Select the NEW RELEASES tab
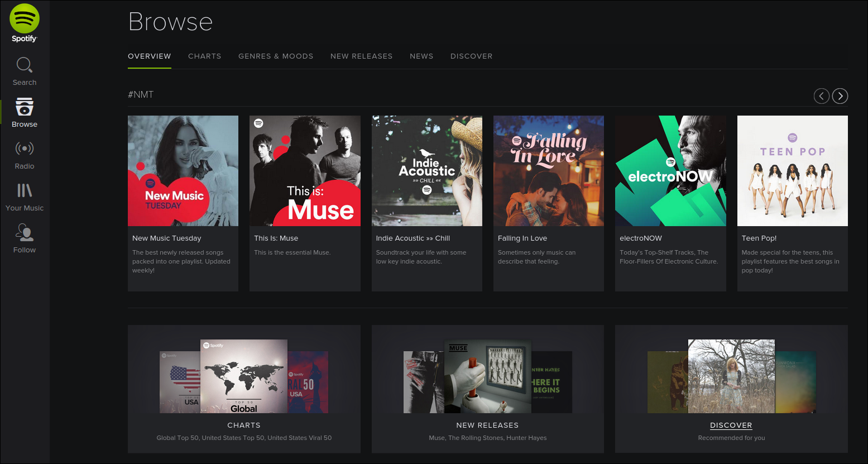Viewport: 868px width, 464px height. click(361, 56)
